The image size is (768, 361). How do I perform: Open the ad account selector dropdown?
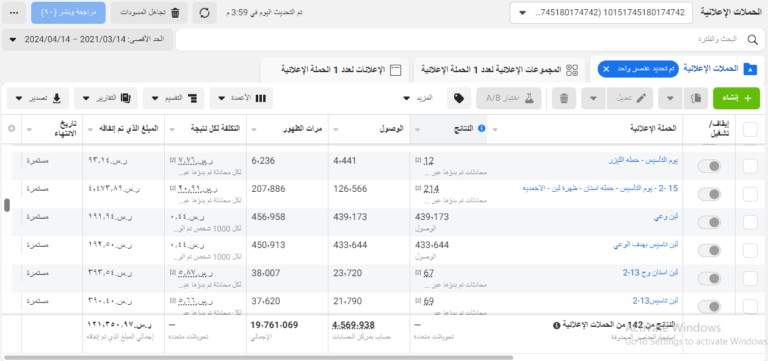601,13
